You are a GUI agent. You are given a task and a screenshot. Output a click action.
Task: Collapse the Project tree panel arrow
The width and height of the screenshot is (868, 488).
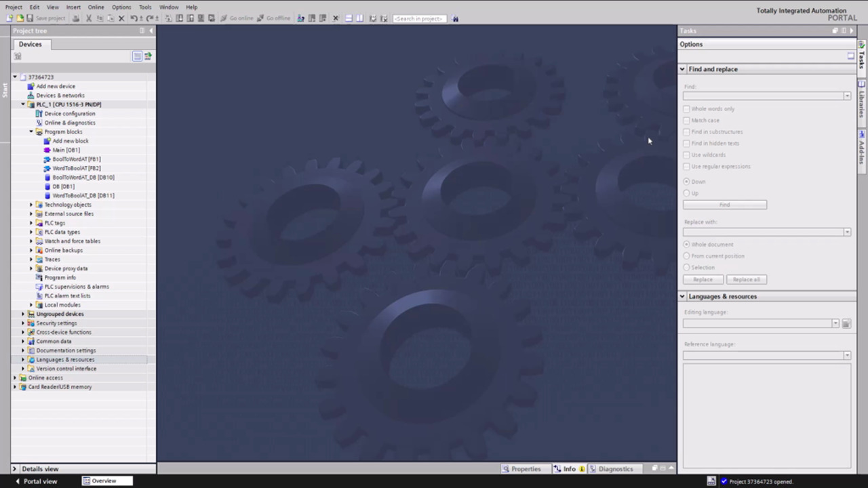151,30
